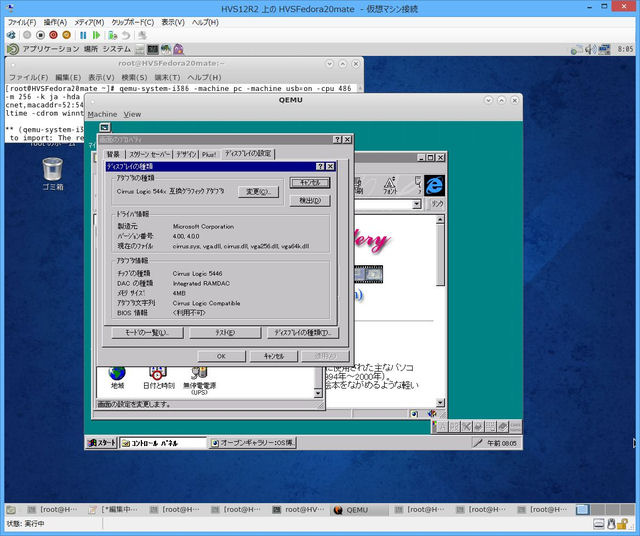The height and width of the screenshot is (536, 640).
Task: Click the pen IME icon in the NT tray
Action: tap(477, 443)
